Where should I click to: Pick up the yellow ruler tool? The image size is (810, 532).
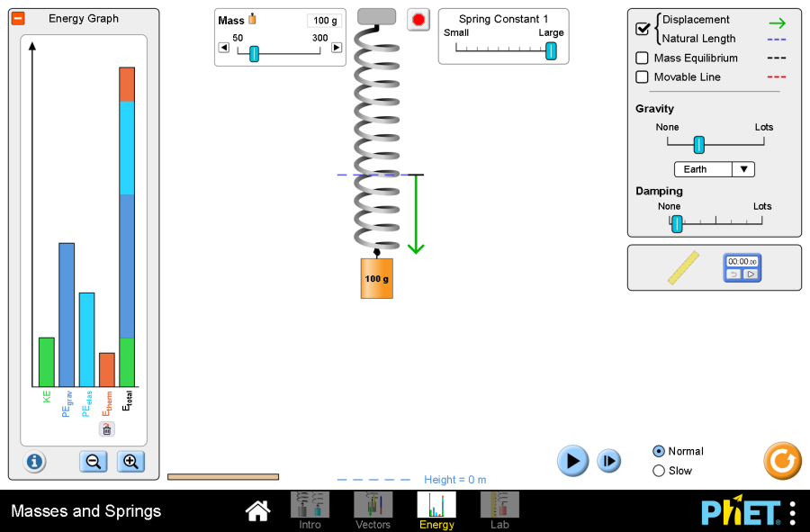(x=683, y=267)
